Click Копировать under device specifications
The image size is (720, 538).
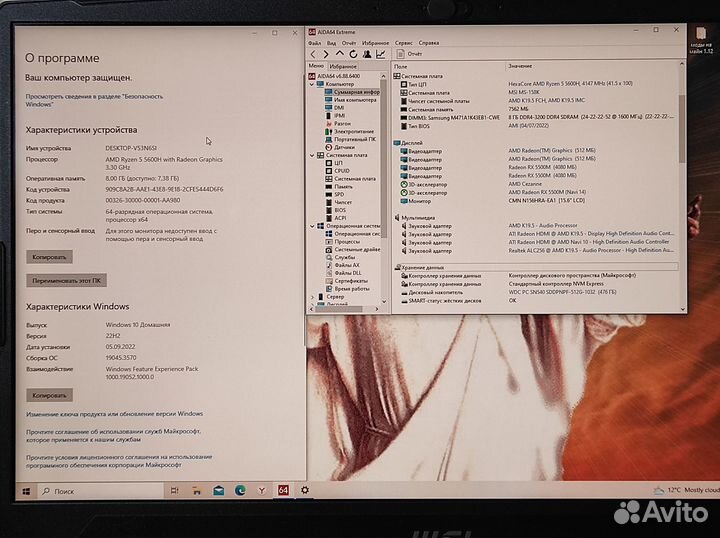(x=49, y=257)
